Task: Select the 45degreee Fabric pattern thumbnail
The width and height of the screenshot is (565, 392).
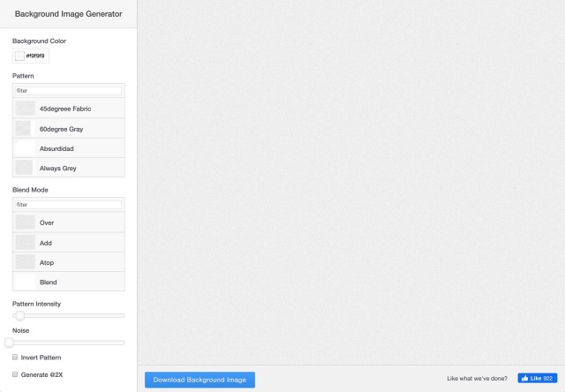Action: point(25,109)
